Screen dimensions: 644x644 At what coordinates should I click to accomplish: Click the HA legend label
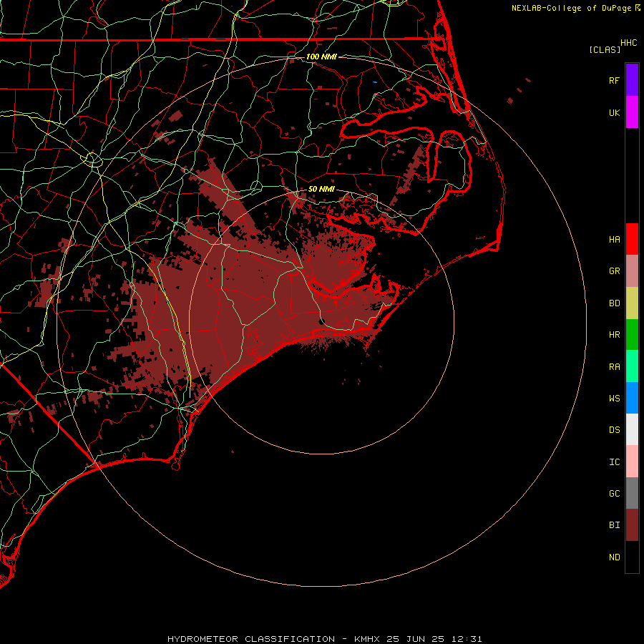pos(614,240)
